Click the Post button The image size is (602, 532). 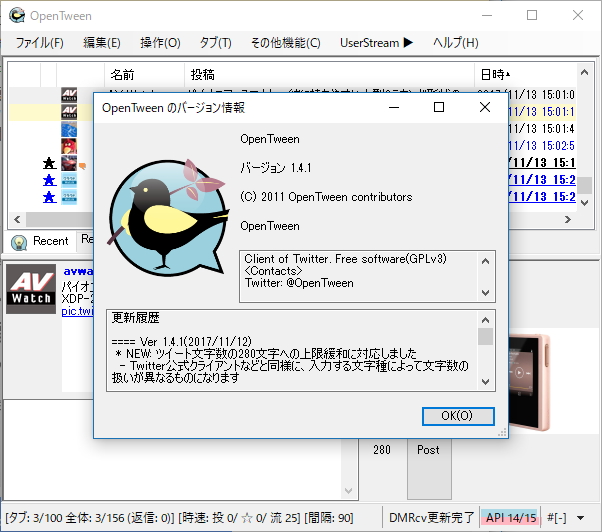pos(429,469)
